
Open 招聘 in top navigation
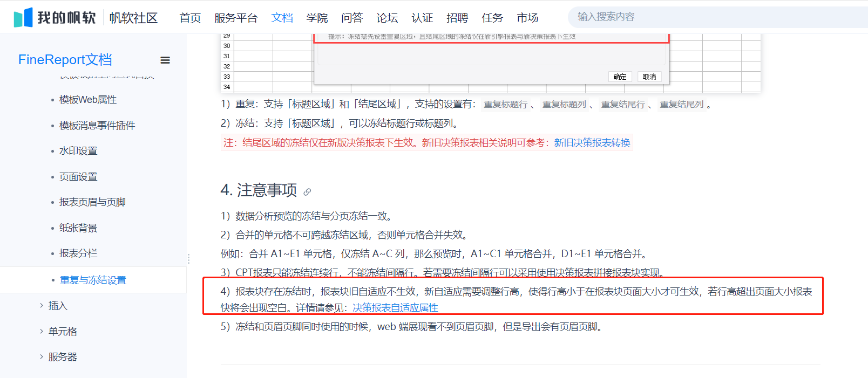point(457,18)
